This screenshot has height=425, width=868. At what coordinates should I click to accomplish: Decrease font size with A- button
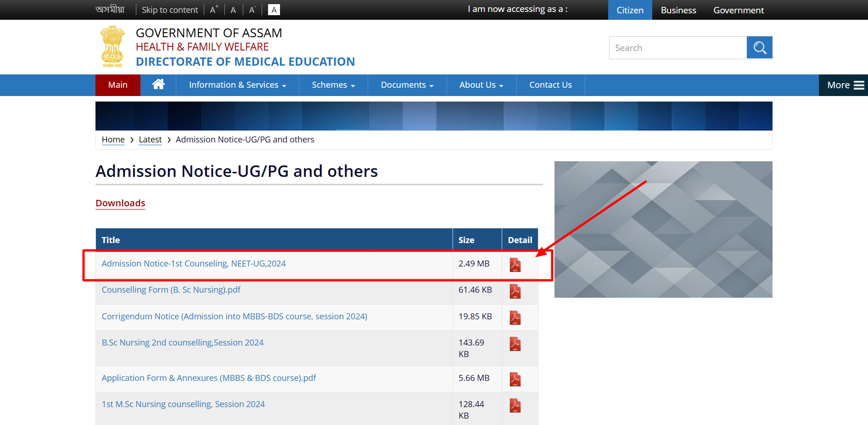coord(252,10)
